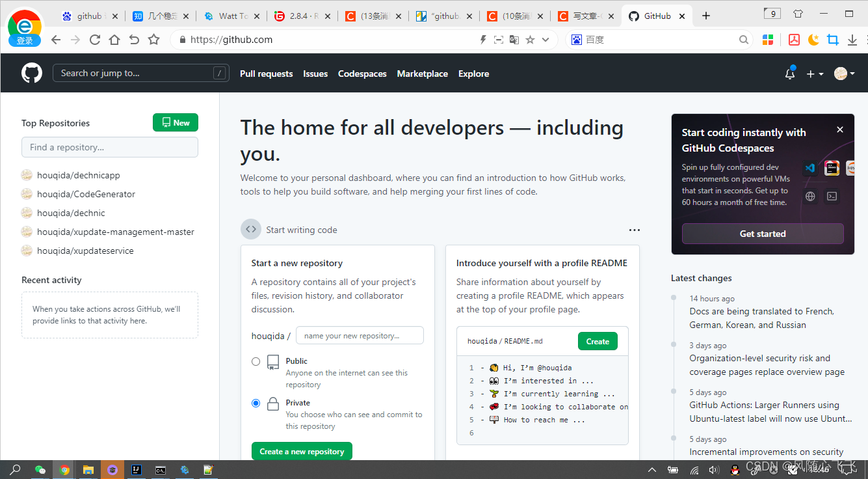Image resolution: width=868 pixels, height=479 pixels.
Task: Click the search magnifier in Baidu box
Action: pyautogui.click(x=744, y=40)
